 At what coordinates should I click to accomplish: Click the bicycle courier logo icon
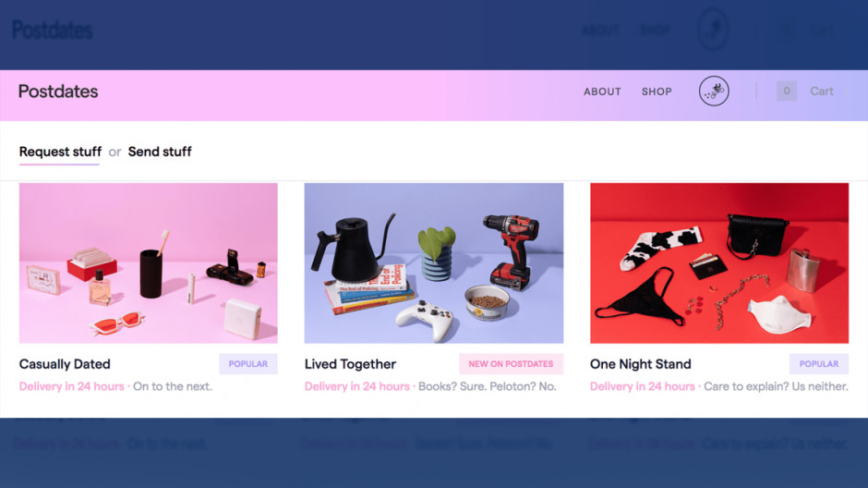(x=714, y=91)
